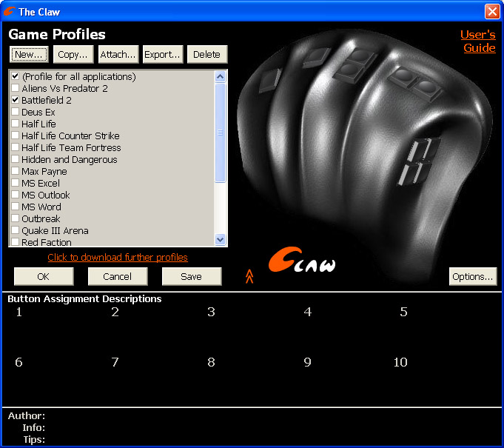
Task: Select the Outbreak profile name
Action: coord(41,218)
